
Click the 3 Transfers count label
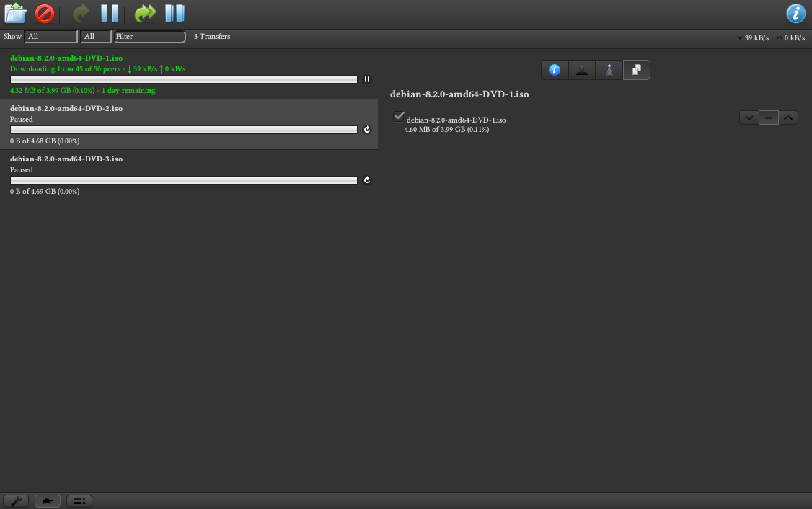coord(212,36)
